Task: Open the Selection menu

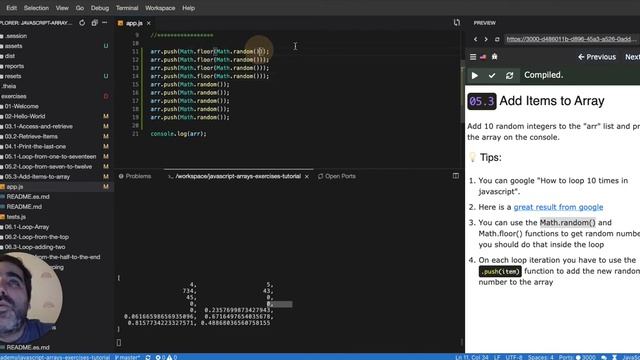Action: [x=36, y=8]
